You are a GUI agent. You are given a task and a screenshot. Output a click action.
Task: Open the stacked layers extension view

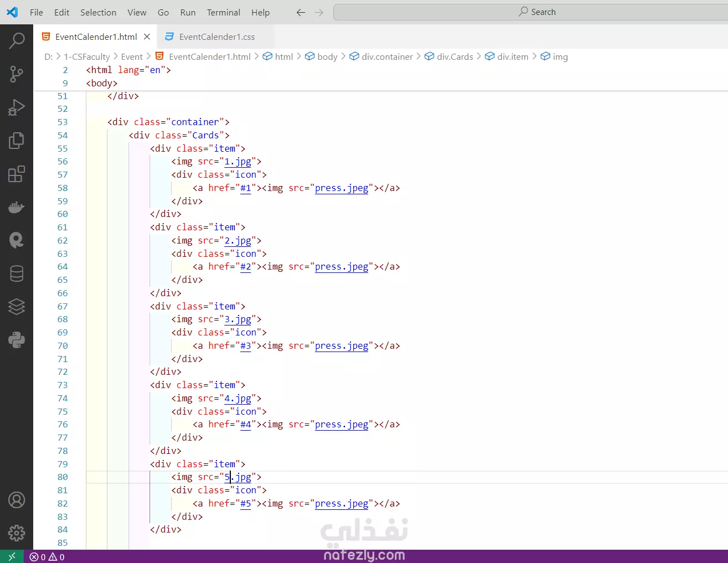click(17, 307)
